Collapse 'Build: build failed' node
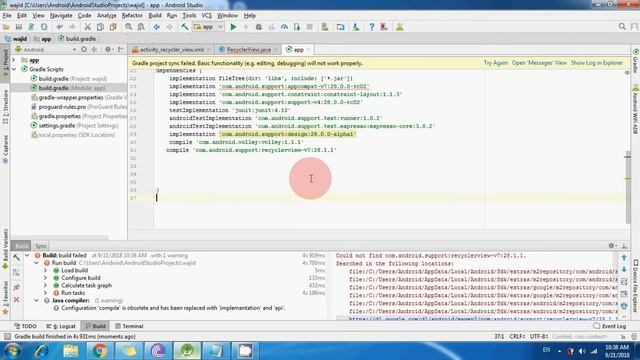 27,256
